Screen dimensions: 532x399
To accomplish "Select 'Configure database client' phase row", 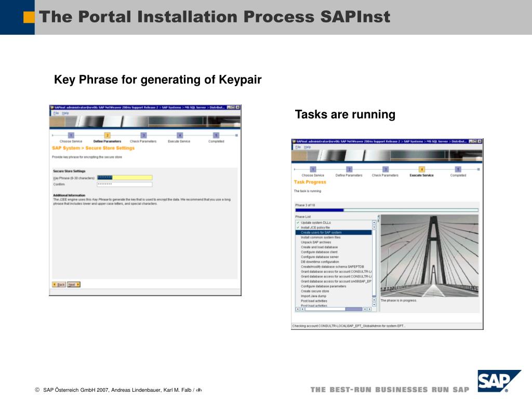I will click(334, 252).
